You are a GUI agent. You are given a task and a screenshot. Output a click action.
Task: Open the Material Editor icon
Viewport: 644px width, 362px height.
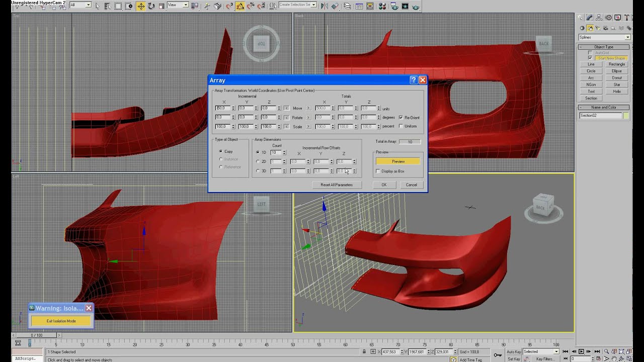tap(382, 6)
